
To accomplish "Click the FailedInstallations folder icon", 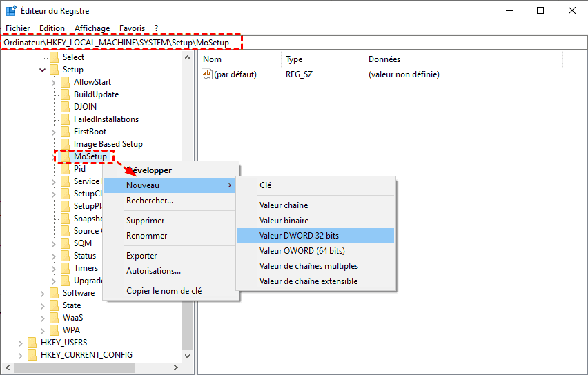I will 66,119.
